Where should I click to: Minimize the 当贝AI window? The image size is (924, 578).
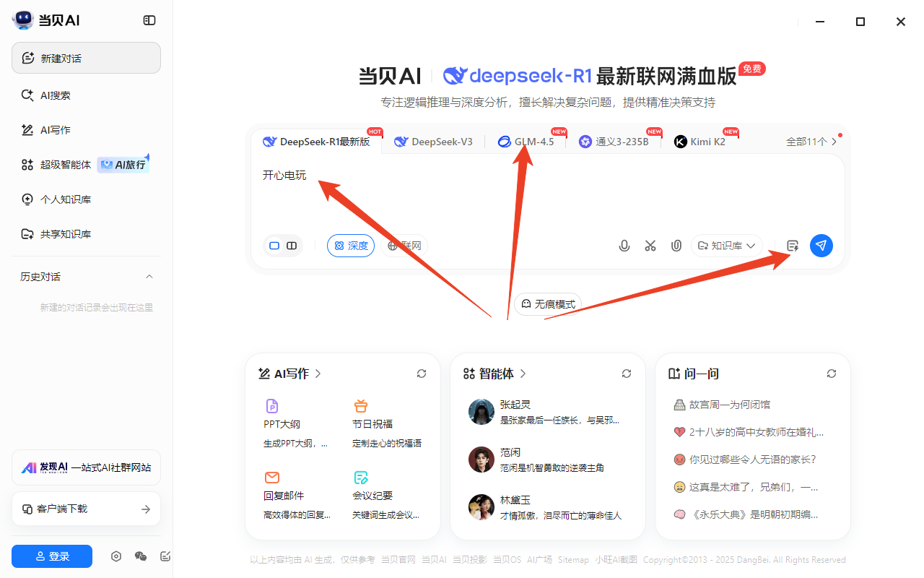pyautogui.click(x=820, y=22)
